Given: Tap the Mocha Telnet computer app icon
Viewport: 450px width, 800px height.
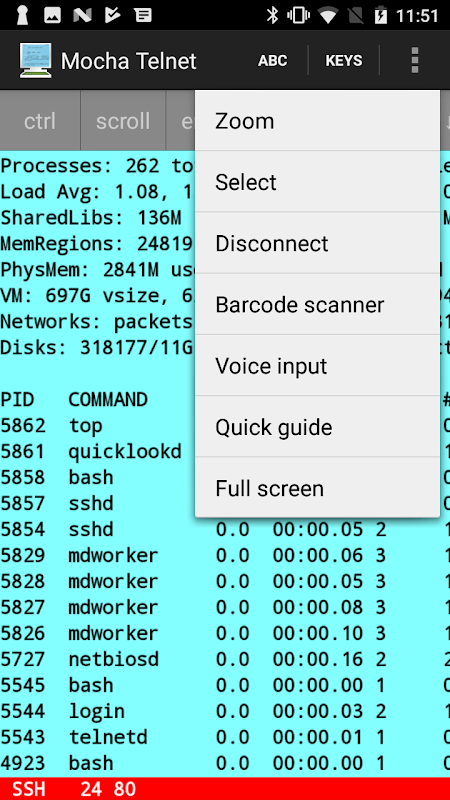Looking at the screenshot, I should tap(36, 61).
